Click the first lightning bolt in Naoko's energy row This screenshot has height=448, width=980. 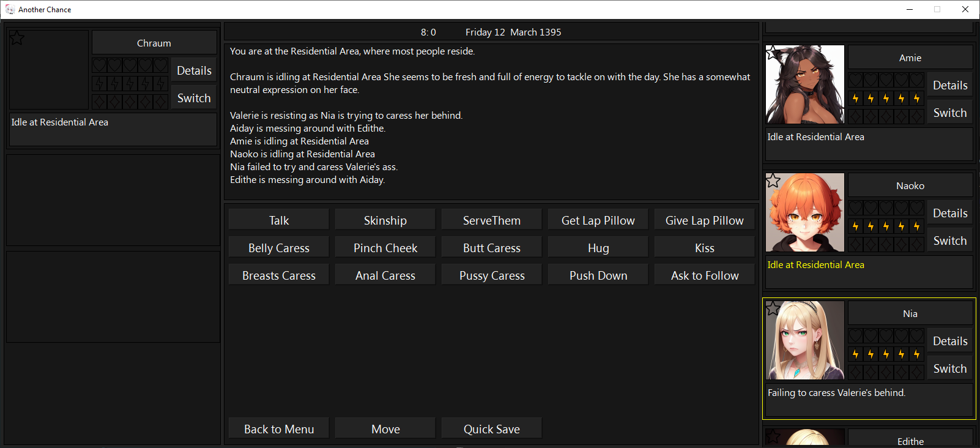(x=856, y=226)
